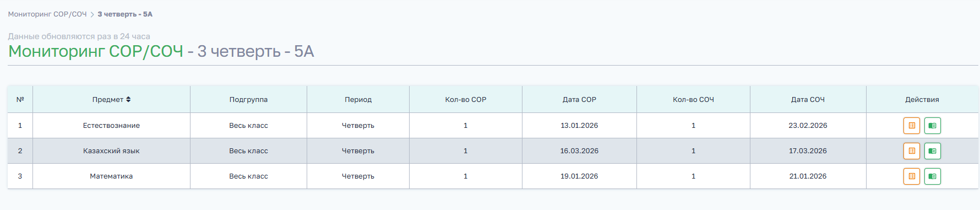Viewport: 980px width, 210px height.
Task: Click the Период column header
Action: pos(358,100)
